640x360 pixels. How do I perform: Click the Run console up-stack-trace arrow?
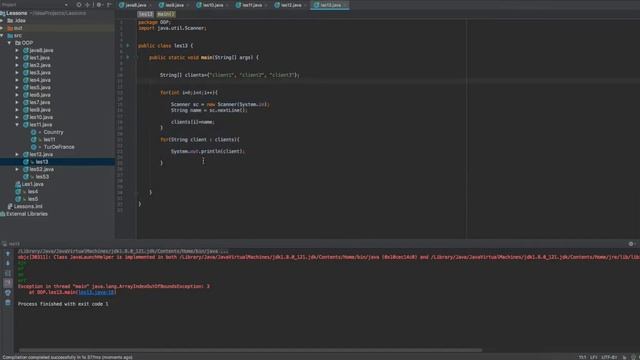[x=8, y=253]
